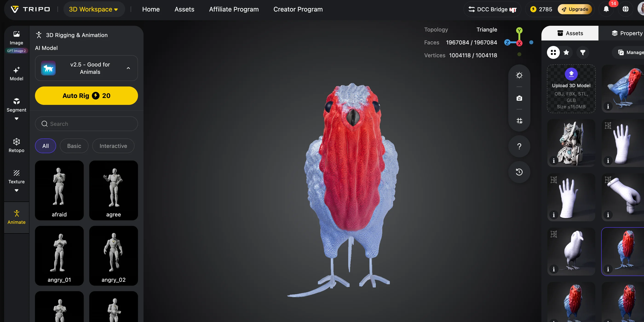Open the help question mark button
This screenshot has width=644, height=322.
point(519,146)
